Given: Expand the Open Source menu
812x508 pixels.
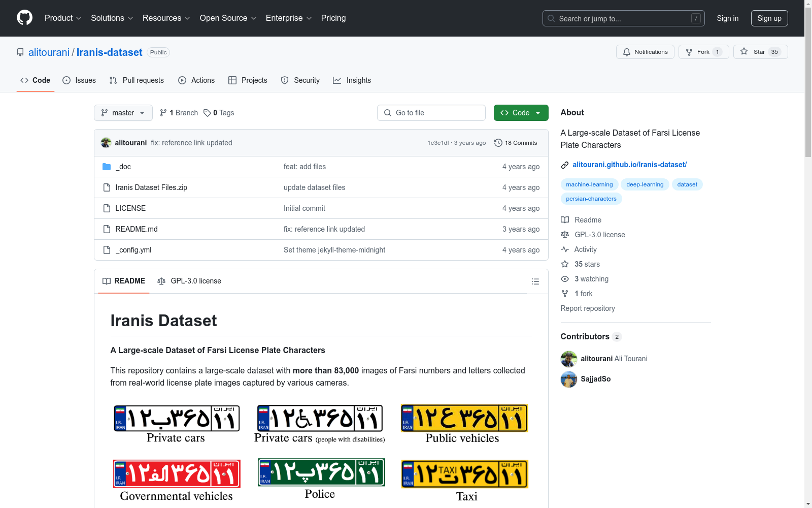Looking at the screenshot, I should point(228,18).
